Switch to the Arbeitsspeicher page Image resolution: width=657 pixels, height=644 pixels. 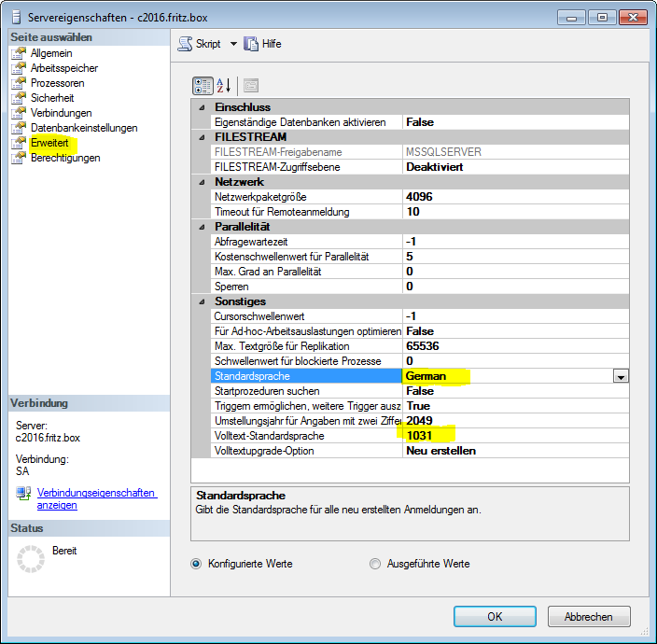pyautogui.click(x=63, y=68)
